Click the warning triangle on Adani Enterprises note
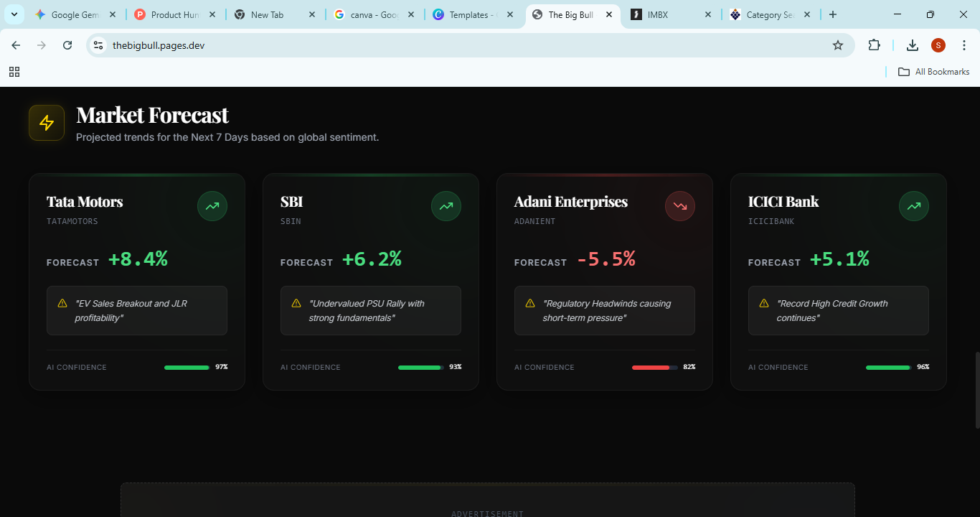 (x=531, y=303)
